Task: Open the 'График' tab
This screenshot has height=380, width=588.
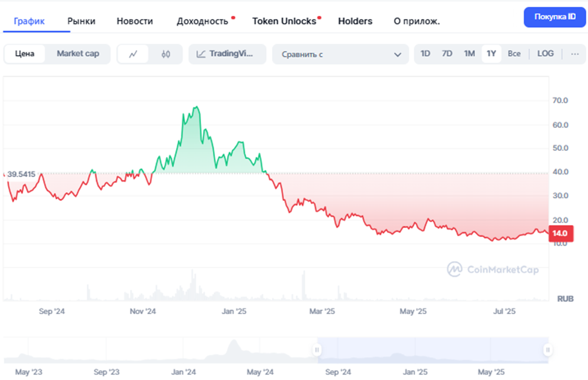Action: point(29,21)
